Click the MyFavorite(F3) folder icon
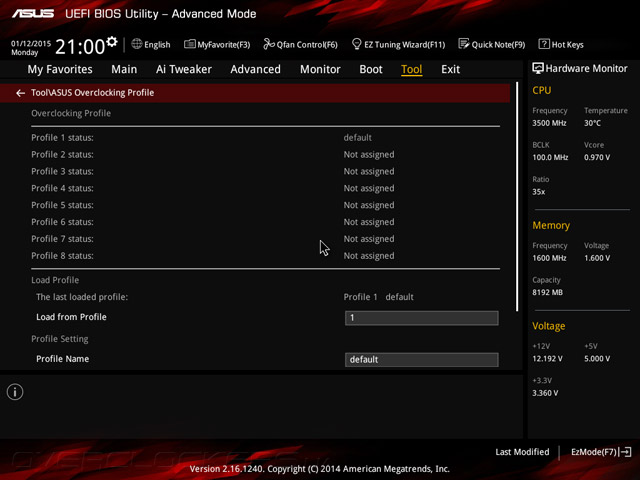The width and height of the screenshot is (640, 480). tap(189, 44)
